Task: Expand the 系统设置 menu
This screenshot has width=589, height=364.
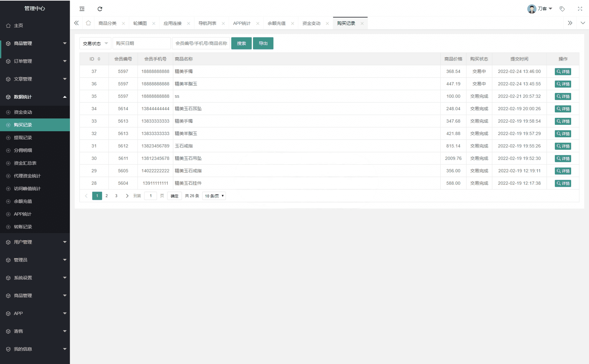Action: tap(35, 278)
